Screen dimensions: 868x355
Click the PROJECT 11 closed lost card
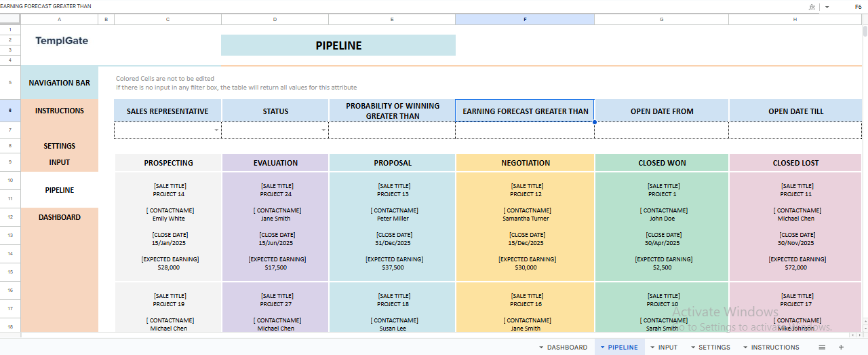point(795,227)
